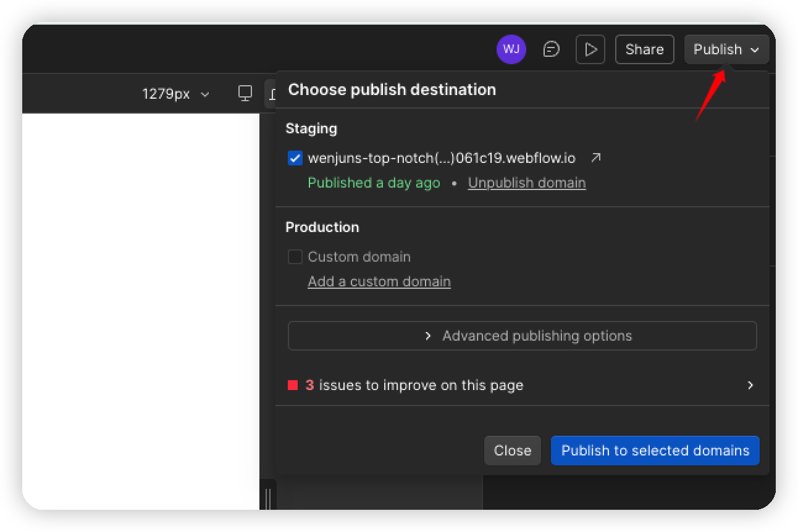Click the Staging section label
The image size is (798, 532).
pyautogui.click(x=311, y=128)
